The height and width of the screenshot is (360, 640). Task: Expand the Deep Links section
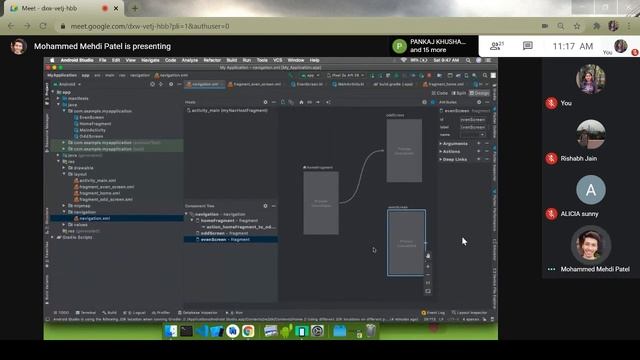pos(440,159)
